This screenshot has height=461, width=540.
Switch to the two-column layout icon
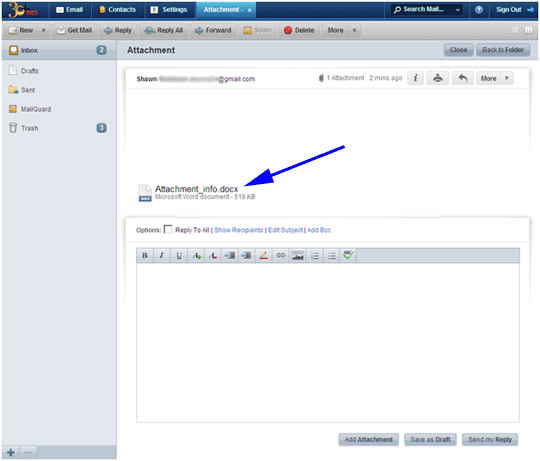[x=515, y=30]
